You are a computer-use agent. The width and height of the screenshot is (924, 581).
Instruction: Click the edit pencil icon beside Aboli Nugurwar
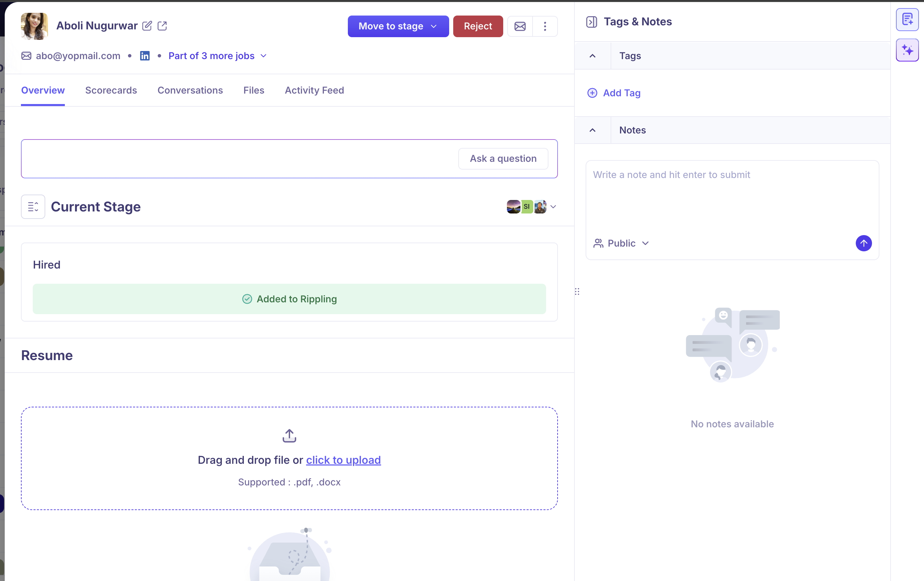click(147, 26)
